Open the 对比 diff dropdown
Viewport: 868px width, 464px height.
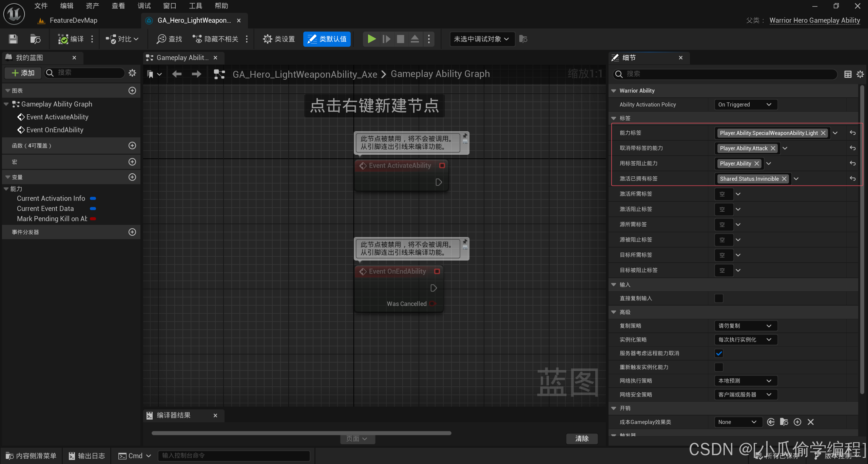(x=122, y=39)
